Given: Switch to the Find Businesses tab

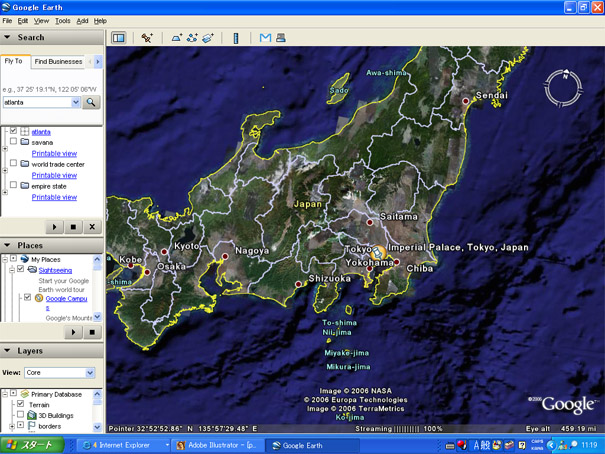Looking at the screenshot, I should pos(58,62).
